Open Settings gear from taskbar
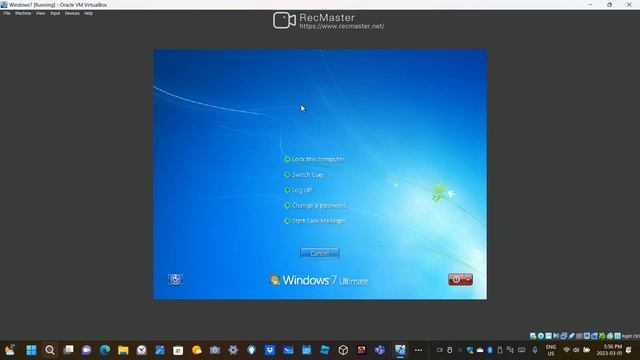Viewport: 640px width, 360px height. pos(233,350)
